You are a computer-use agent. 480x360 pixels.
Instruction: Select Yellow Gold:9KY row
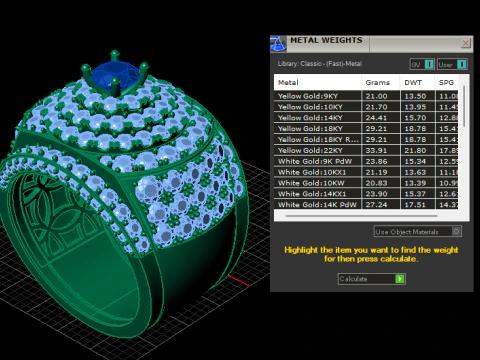coord(366,96)
